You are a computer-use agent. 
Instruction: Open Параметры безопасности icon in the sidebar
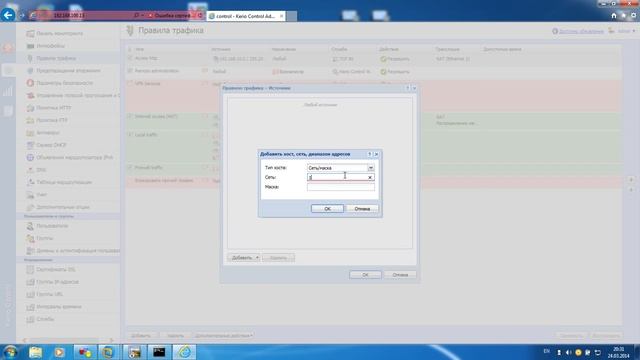30,83
